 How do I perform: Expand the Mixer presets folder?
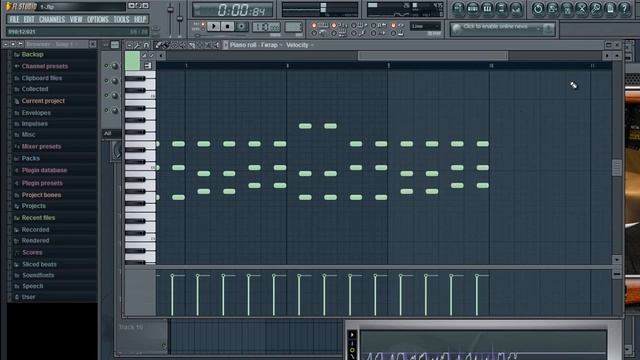pos(41,146)
